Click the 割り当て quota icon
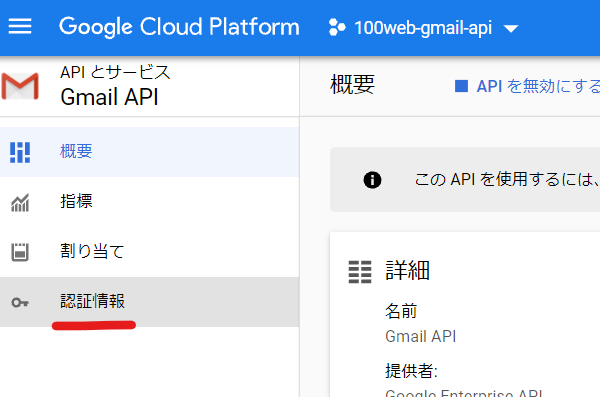600x397 pixels. (x=20, y=252)
